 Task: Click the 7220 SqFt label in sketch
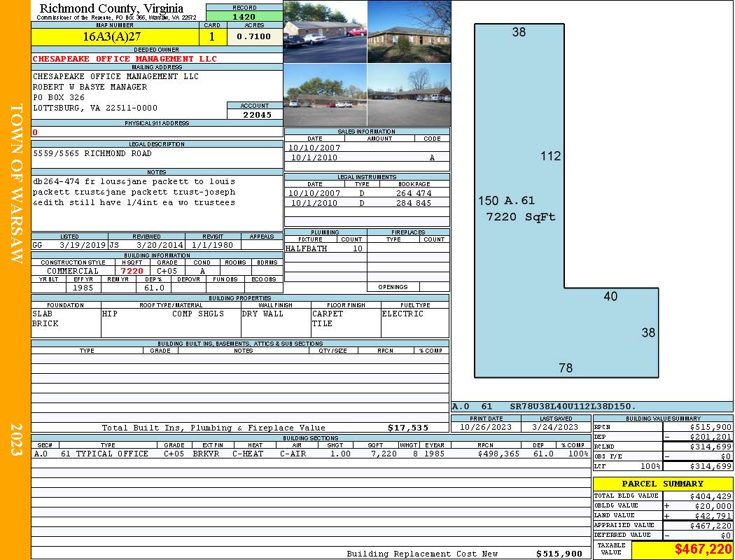click(521, 216)
